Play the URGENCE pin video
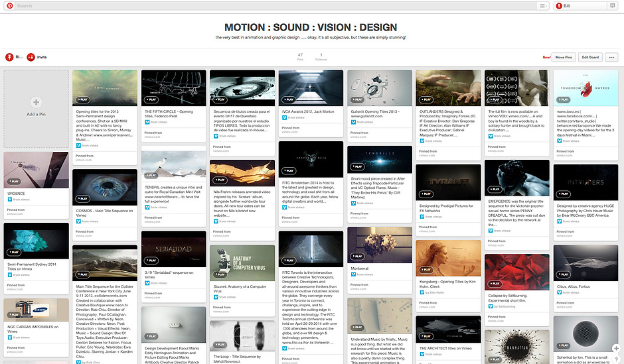The width and height of the screenshot is (624, 364). click(x=15, y=182)
